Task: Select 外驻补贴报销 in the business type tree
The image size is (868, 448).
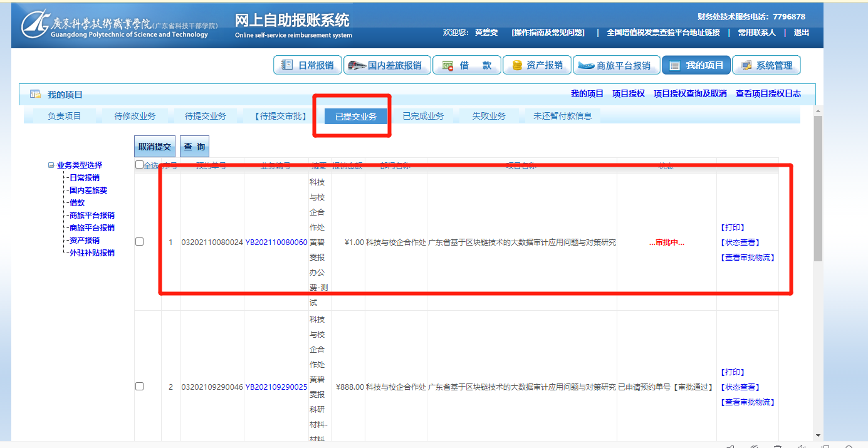Action: [x=92, y=253]
